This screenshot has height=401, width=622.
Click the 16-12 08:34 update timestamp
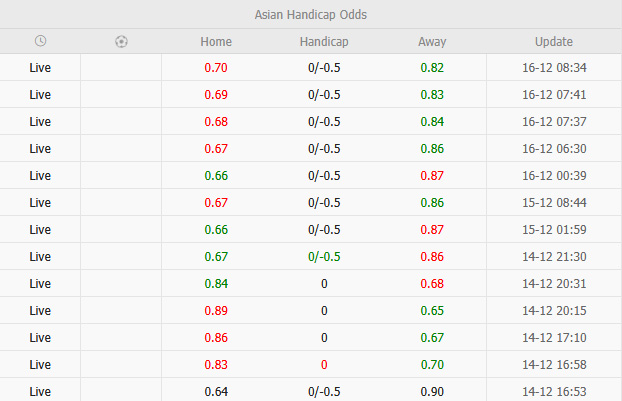554,68
